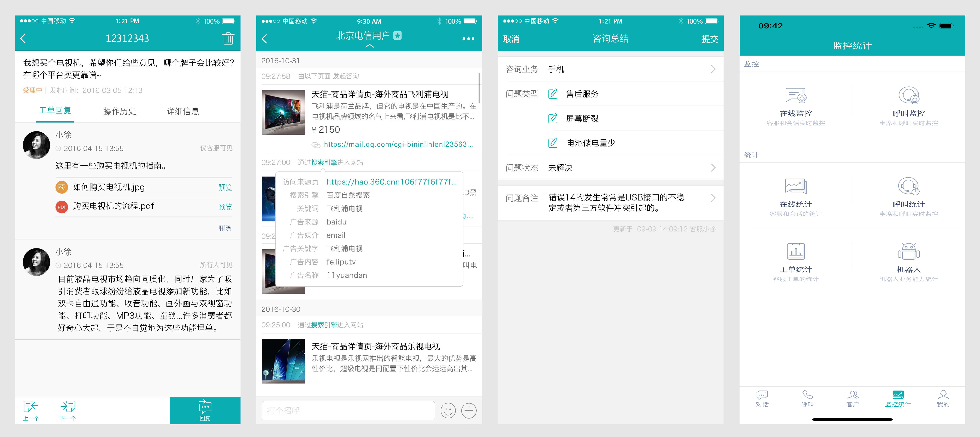The height and width of the screenshot is (437, 980).
Task: Tap the 2016-10-31 date header
Action: pos(281,61)
